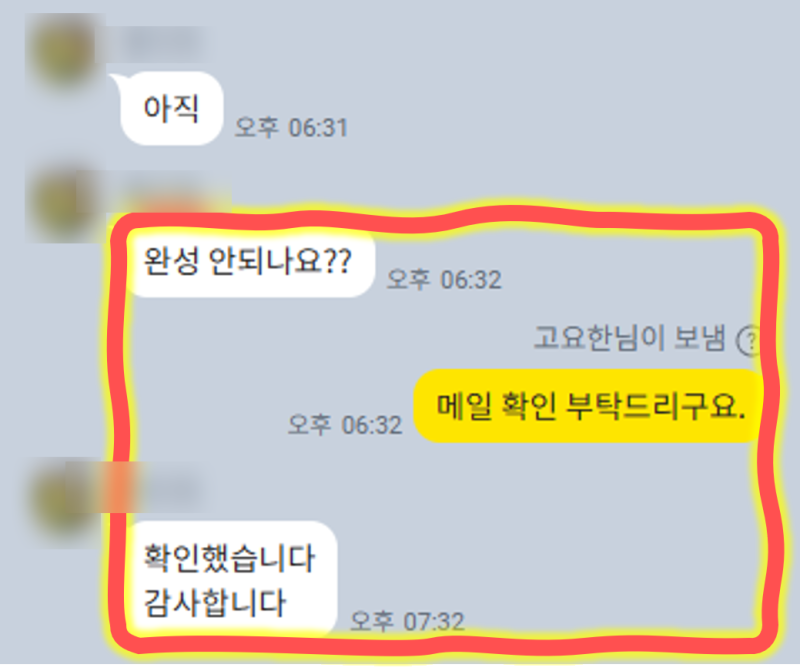The width and height of the screenshot is (800, 671).
Task: Click the 오후 06:32 timestamp beside 완성 안되나요??
Action: pos(444,279)
